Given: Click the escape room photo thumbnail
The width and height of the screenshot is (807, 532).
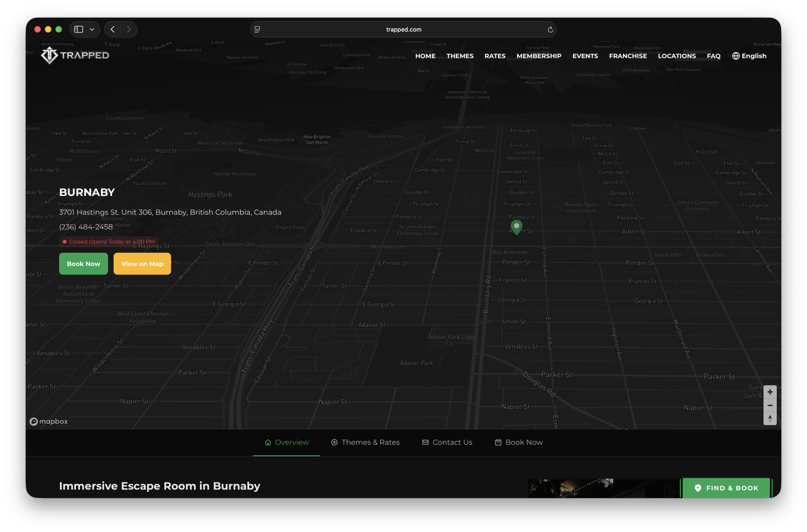Looking at the screenshot, I should 604,488.
